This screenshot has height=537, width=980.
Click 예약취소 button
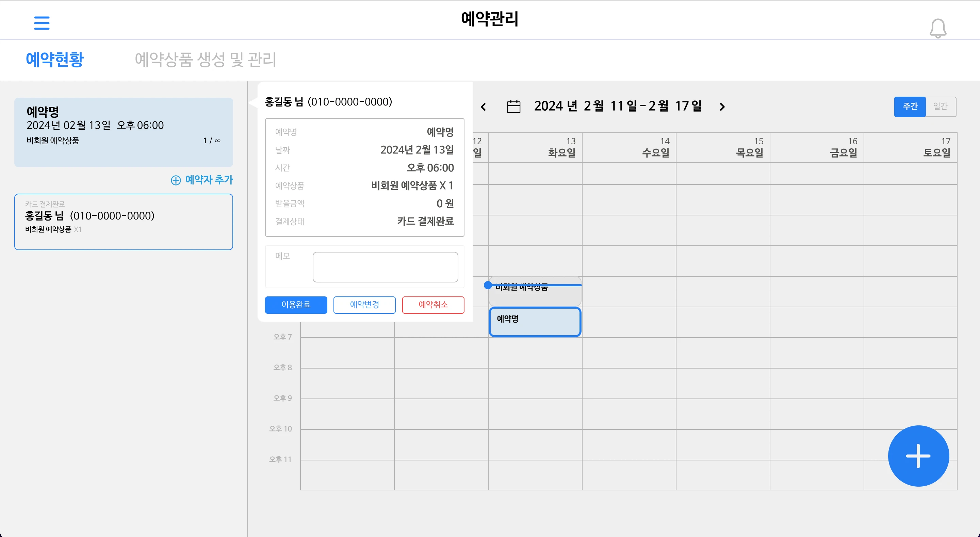click(433, 305)
